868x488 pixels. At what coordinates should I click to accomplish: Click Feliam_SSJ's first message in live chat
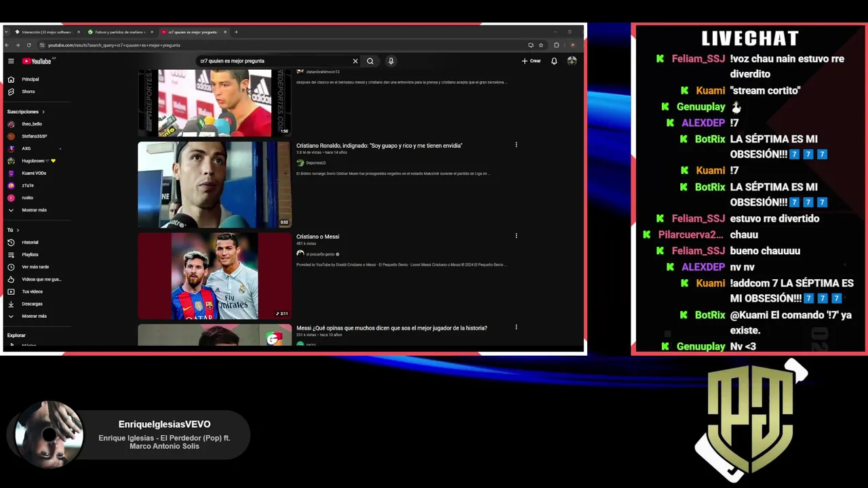click(787, 66)
